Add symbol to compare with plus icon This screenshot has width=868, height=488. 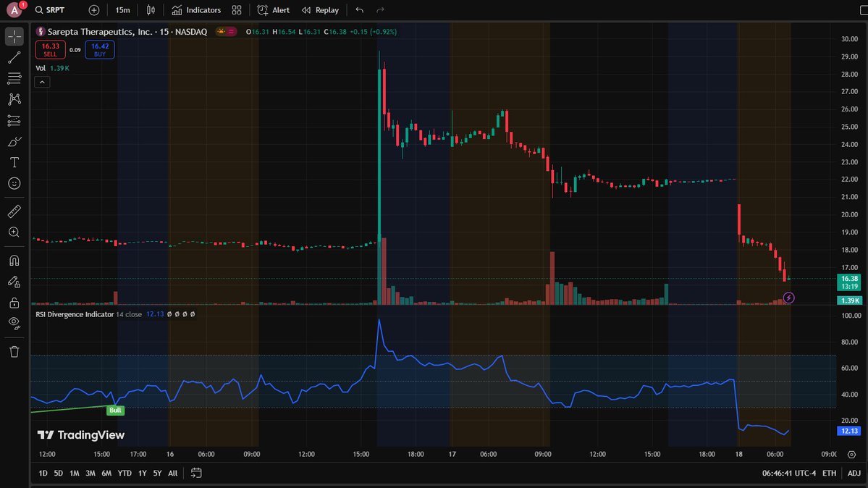(x=94, y=10)
